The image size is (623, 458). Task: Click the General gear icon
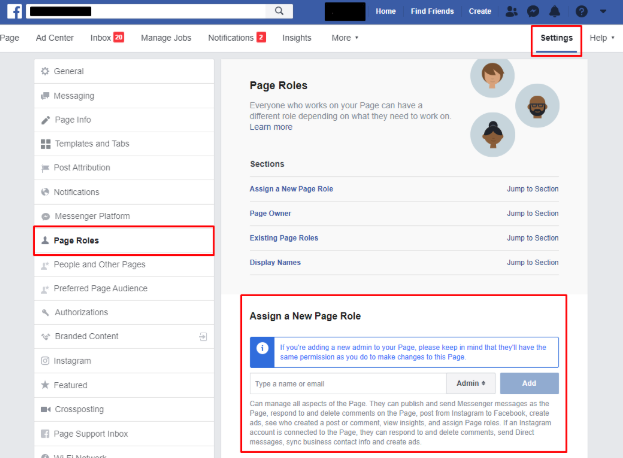point(45,71)
